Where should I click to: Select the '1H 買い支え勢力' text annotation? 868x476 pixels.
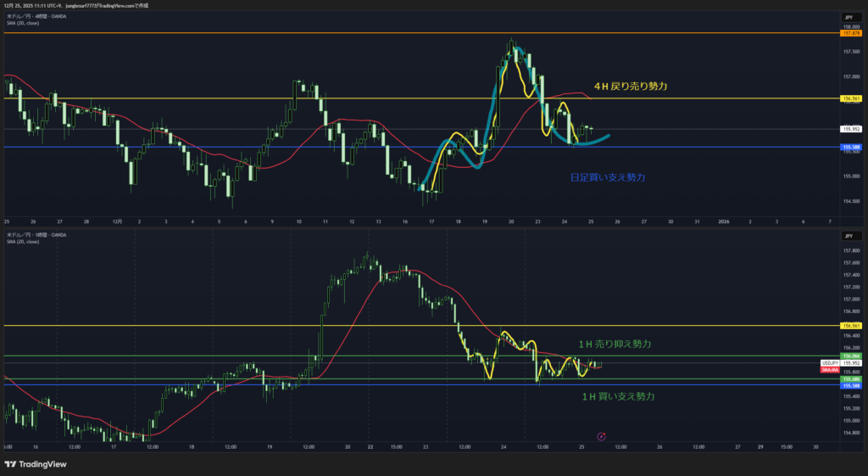(x=618, y=396)
